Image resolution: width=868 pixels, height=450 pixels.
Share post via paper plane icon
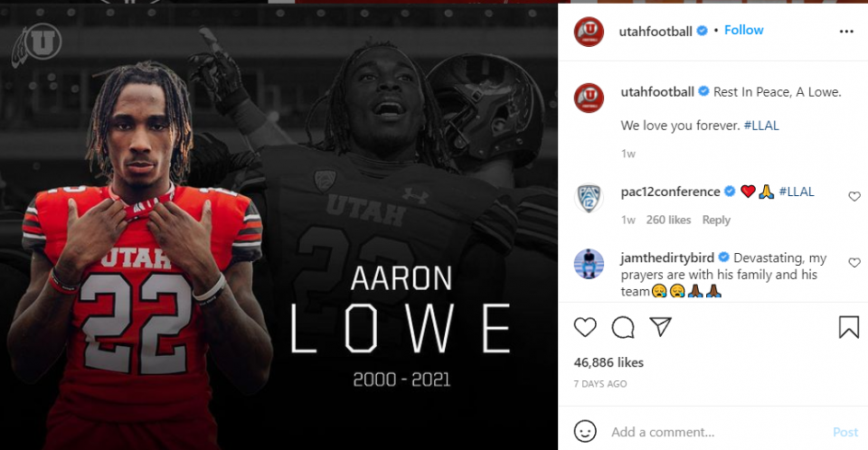click(661, 327)
